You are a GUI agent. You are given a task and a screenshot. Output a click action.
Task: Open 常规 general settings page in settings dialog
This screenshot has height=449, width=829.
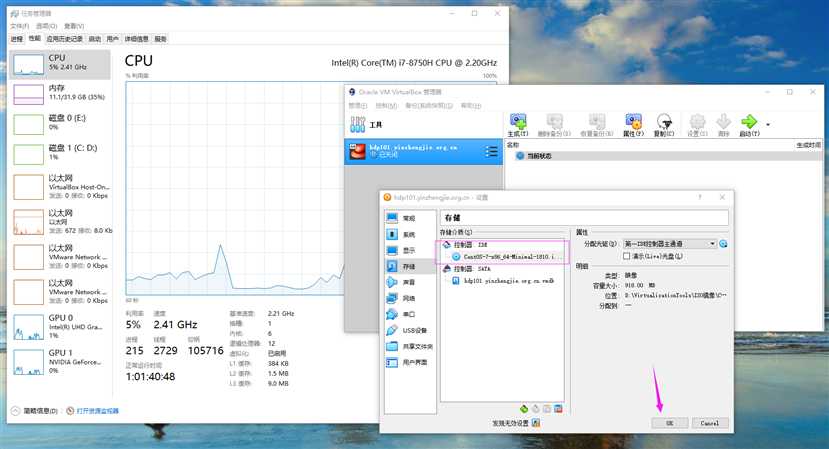pyautogui.click(x=410, y=218)
